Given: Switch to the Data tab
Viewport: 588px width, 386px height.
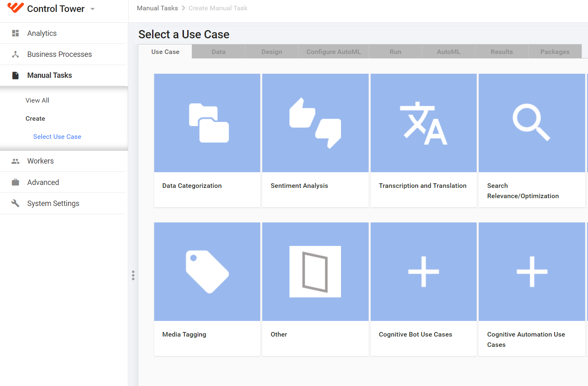Looking at the screenshot, I should coord(219,51).
